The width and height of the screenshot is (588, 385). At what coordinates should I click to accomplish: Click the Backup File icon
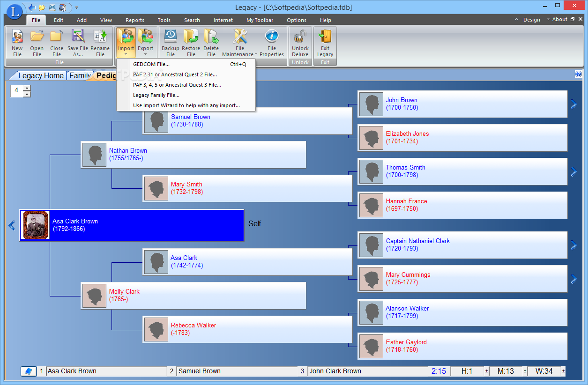pyautogui.click(x=171, y=37)
